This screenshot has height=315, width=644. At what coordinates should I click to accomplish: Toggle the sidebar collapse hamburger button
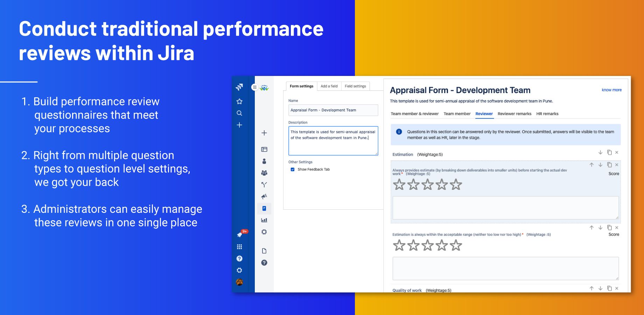point(254,87)
